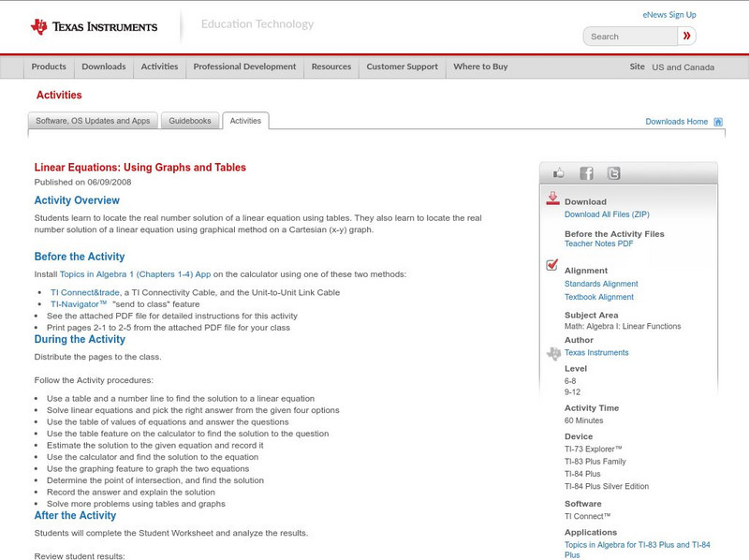Click the Before the Activity heading

pos(80,257)
